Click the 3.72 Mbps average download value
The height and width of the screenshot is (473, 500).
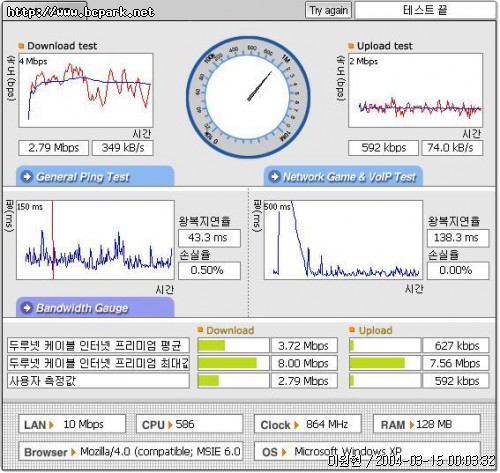304,345
